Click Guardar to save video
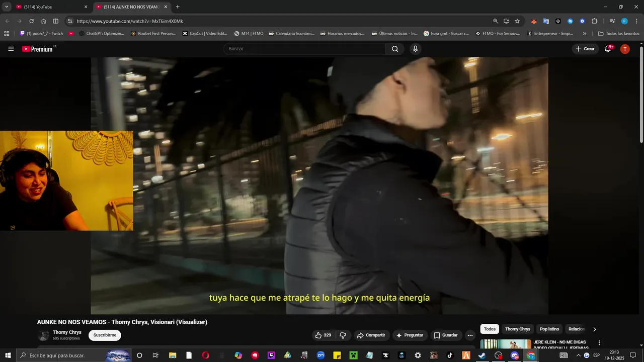 tap(446, 335)
